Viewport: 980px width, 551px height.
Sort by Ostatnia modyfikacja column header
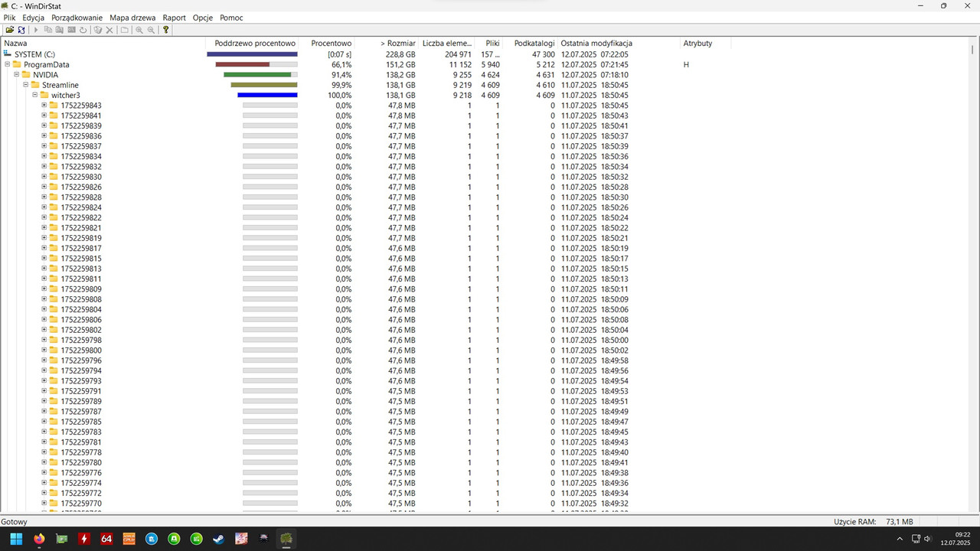(619, 44)
